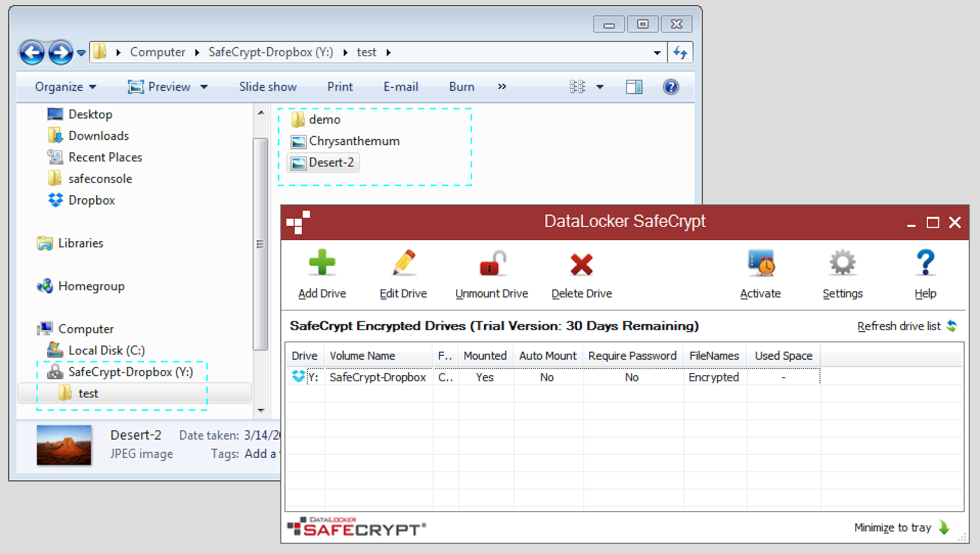Viewport: 980px width, 554px height.
Task: Refresh the Explorer address bar location
Action: point(680,53)
